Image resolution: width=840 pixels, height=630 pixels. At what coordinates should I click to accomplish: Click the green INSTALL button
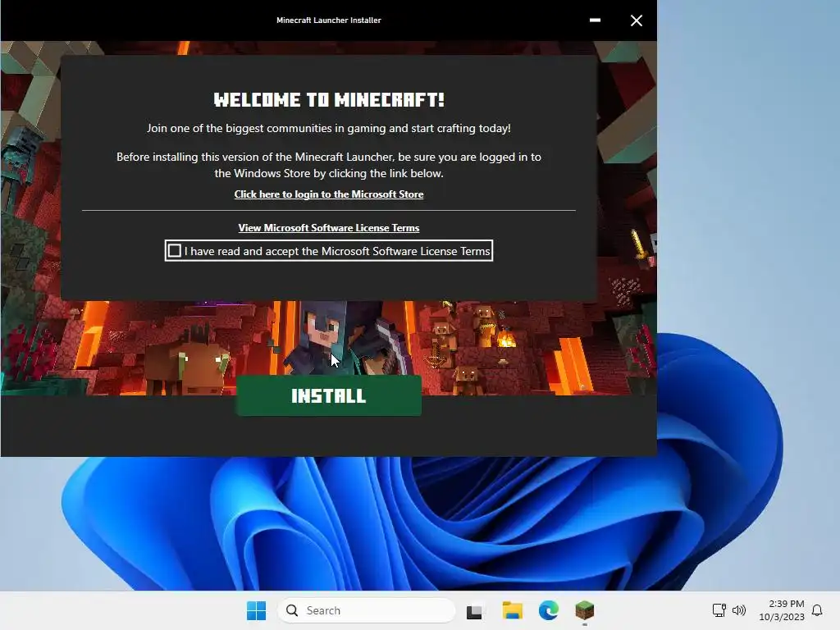(x=329, y=395)
